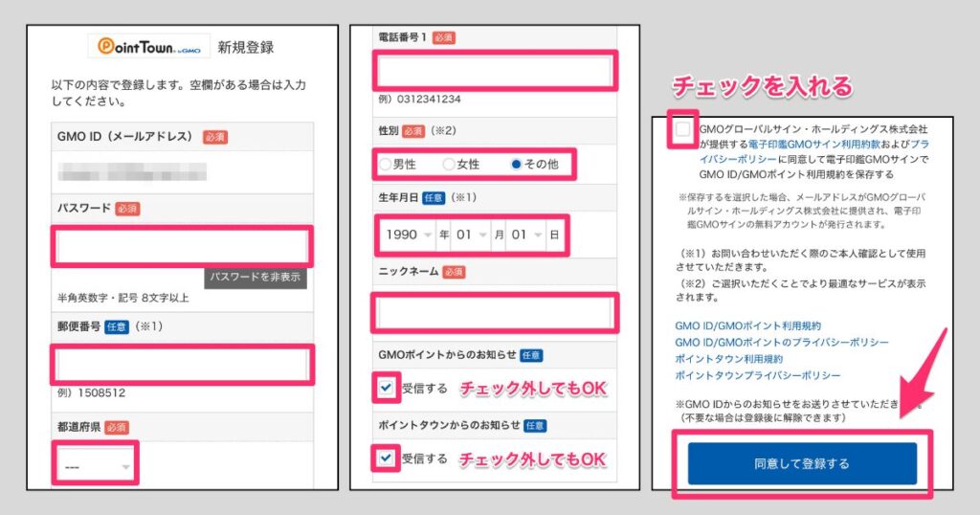Open the 都道府県 prefecture dropdown
The width and height of the screenshot is (980, 515).
pos(96,467)
